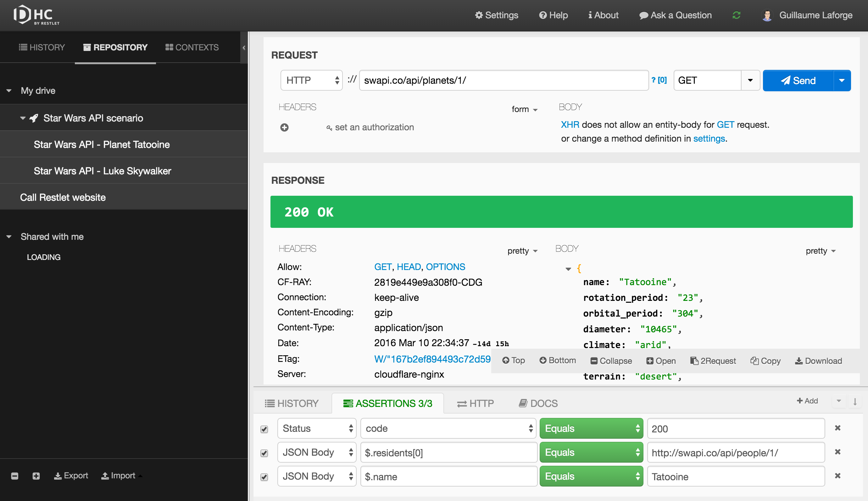The height and width of the screenshot is (501, 868).
Task: Open the settings link in body message
Action: pyautogui.click(x=709, y=138)
